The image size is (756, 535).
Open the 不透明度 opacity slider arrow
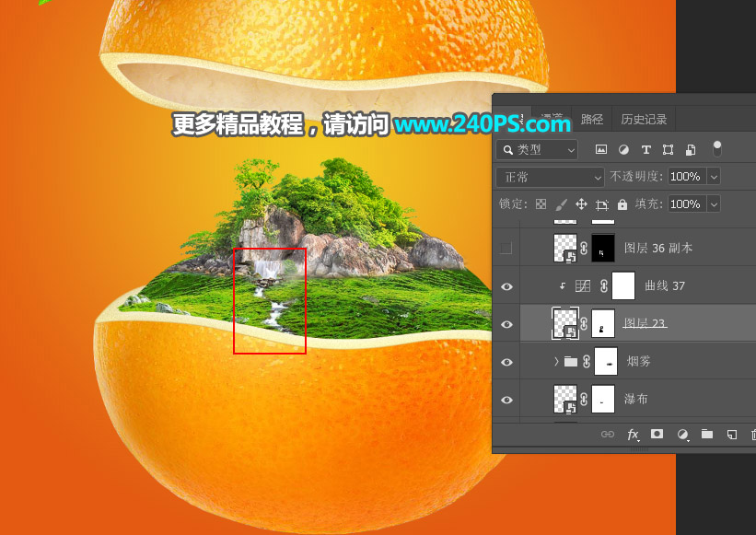coord(714,177)
